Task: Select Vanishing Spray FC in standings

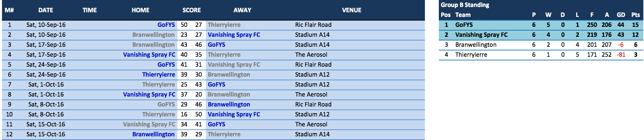Action: pos(481,35)
